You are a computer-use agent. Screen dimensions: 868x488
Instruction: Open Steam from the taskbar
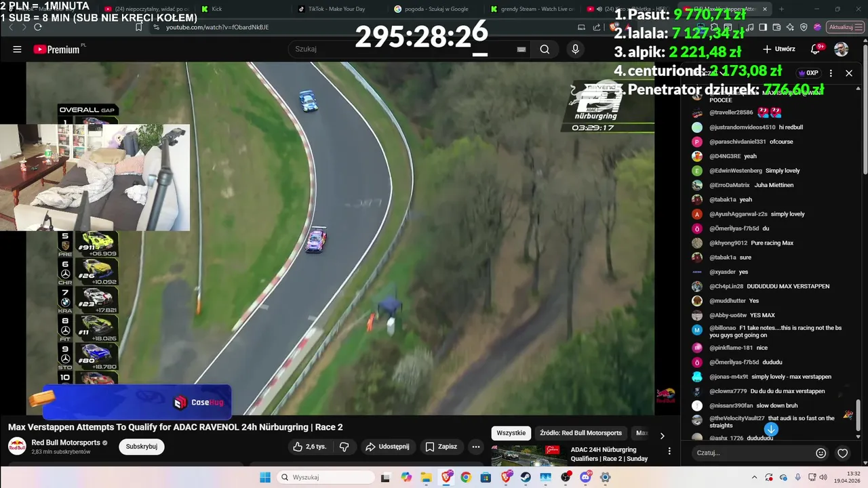[x=526, y=477]
